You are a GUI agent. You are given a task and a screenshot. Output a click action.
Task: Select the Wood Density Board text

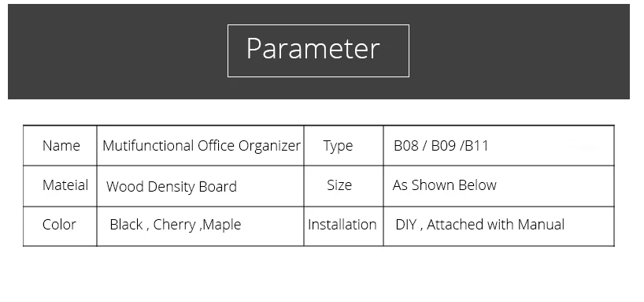(x=172, y=186)
